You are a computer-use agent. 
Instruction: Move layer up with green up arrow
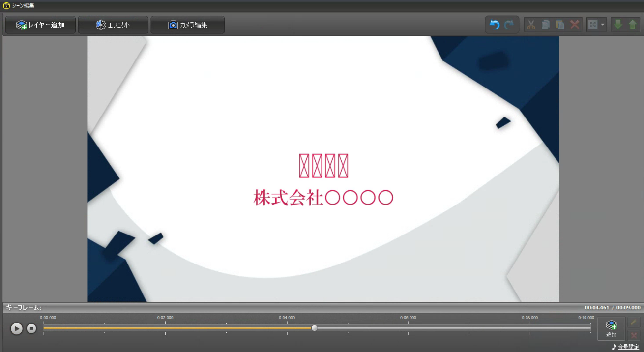click(633, 25)
